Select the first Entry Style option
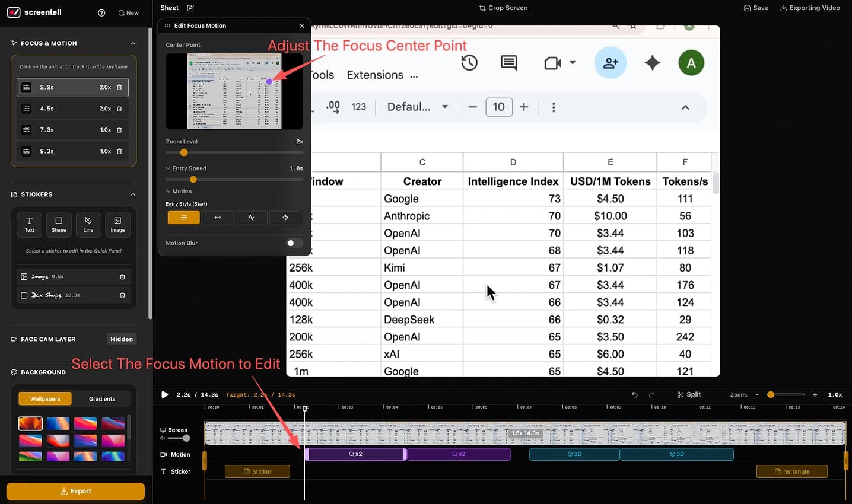Screen dimensions: 852x504 (183, 218)
